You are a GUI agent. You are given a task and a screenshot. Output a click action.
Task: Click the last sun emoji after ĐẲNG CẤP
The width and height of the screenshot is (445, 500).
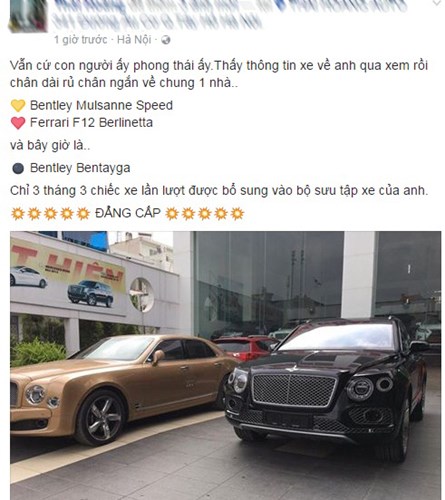point(237,213)
